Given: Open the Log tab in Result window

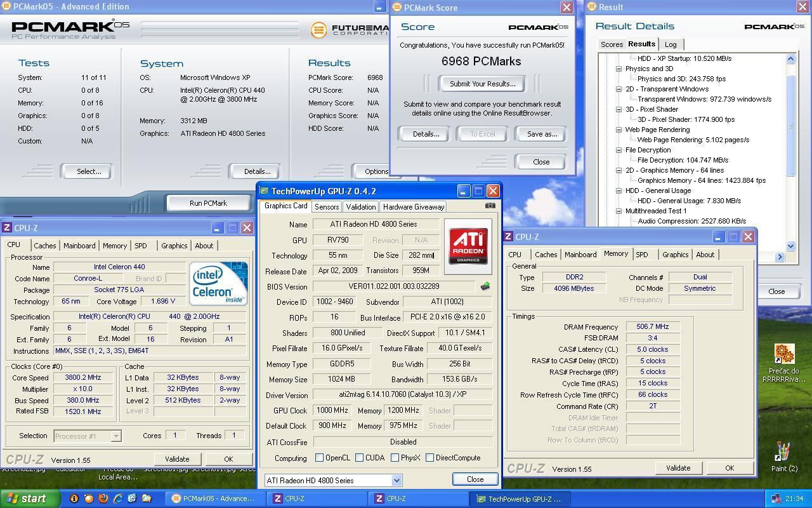Looking at the screenshot, I should pos(671,44).
